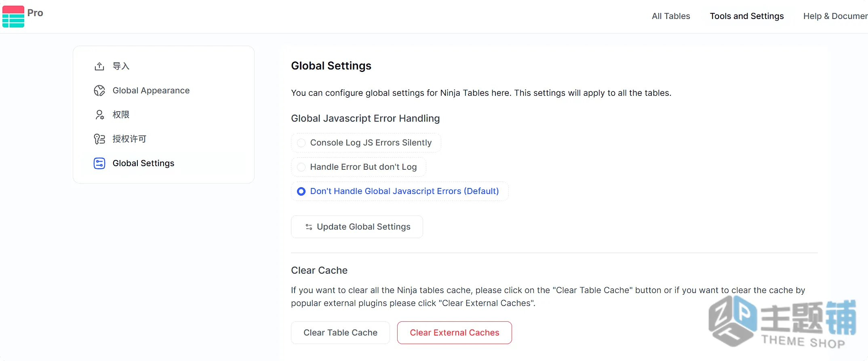Viewport: 868px width, 361px height.
Task: Click the Clear External Caches button
Action: [x=454, y=333]
